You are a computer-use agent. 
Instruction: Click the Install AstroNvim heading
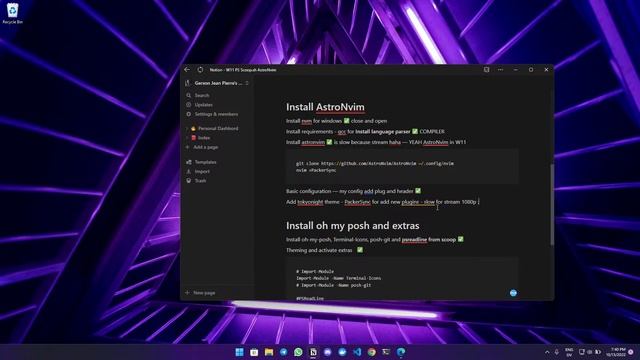pos(325,107)
